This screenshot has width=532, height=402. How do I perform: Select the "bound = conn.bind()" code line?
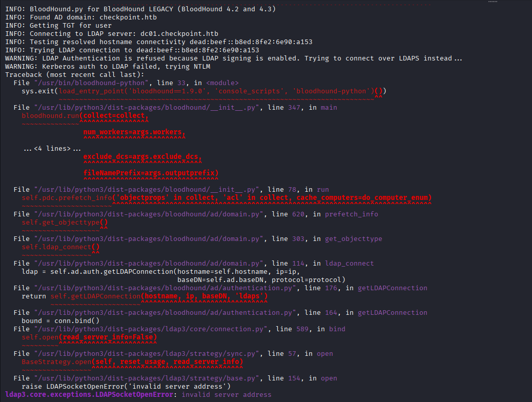click(60, 321)
